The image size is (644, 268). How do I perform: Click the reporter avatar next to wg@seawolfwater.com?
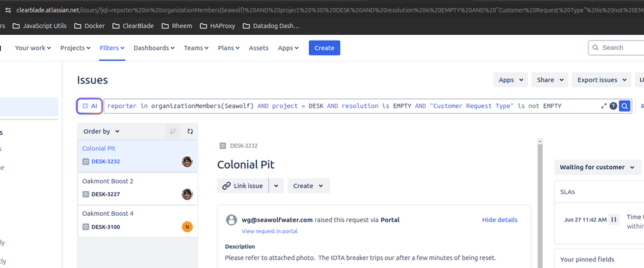click(231, 220)
